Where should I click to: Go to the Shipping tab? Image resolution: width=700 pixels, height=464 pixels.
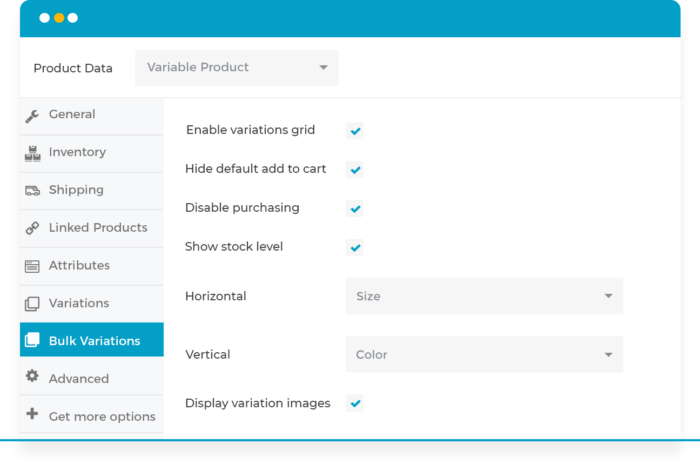click(92, 191)
